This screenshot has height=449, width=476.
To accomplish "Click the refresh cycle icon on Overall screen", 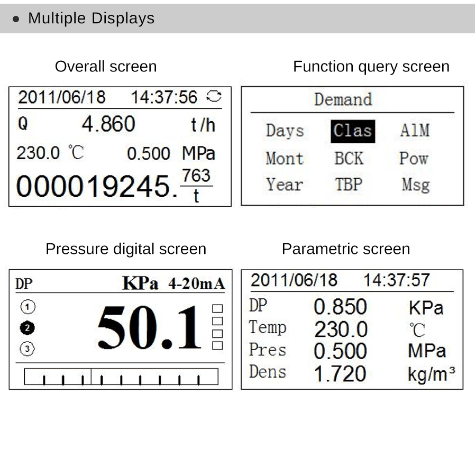I will click(x=214, y=97).
